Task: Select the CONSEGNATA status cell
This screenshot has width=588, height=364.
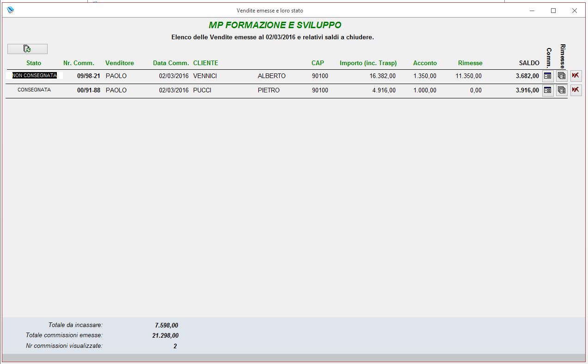Action: click(34, 90)
